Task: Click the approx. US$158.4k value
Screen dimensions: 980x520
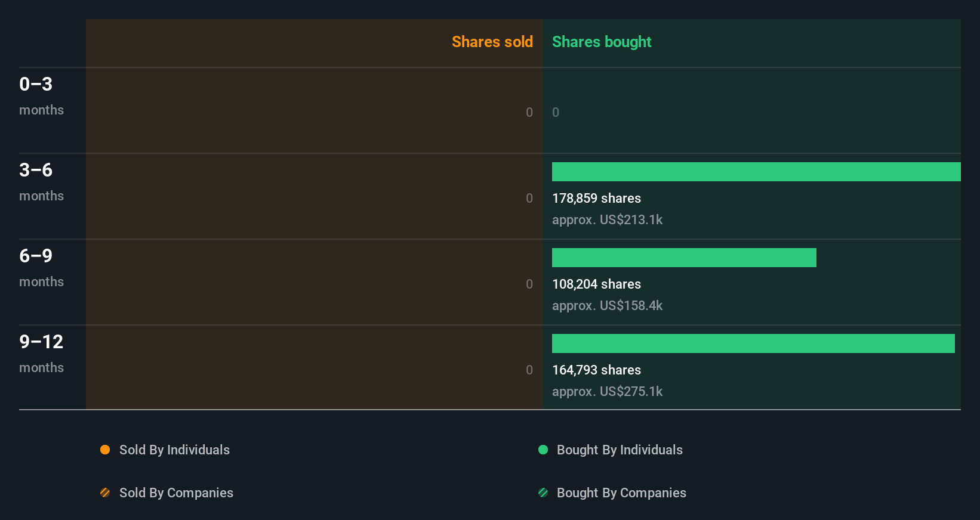Action: click(607, 305)
